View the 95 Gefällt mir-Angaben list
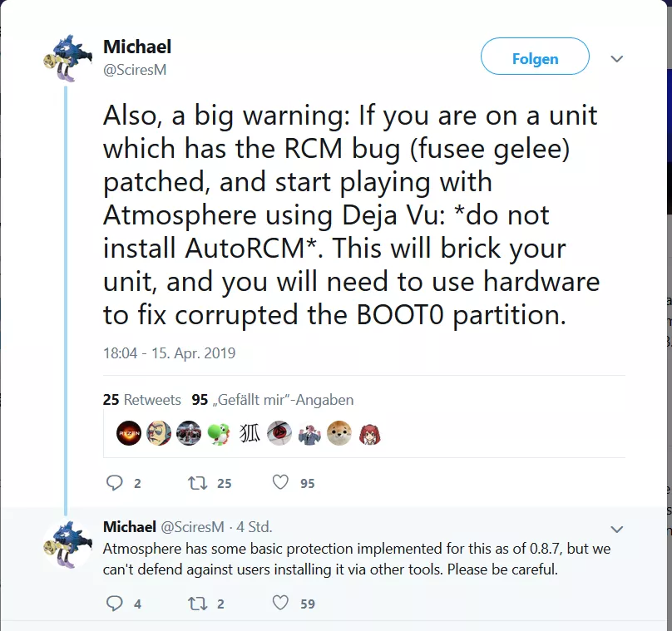This screenshot has height=631, width=672. point(273,400)
